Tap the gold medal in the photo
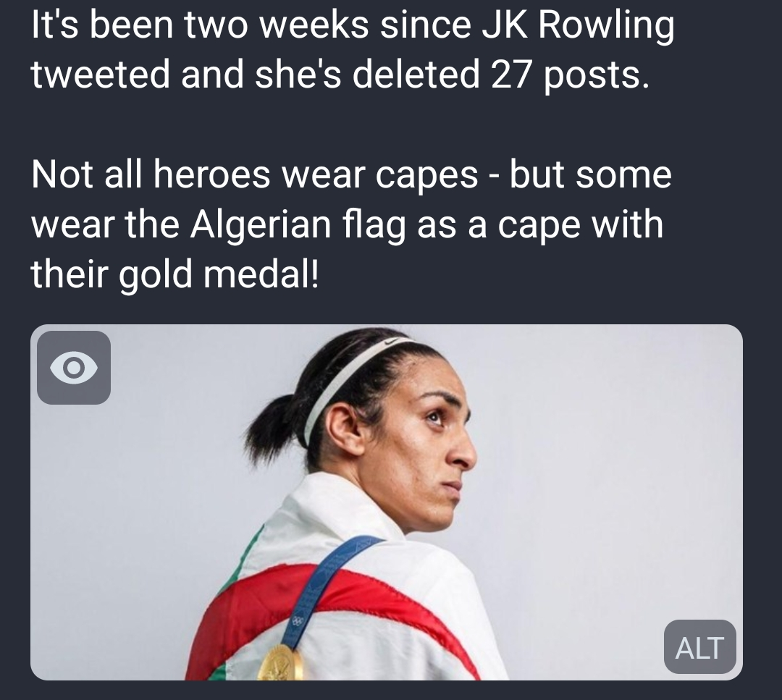The image size is (782, 700). (280, 664)
